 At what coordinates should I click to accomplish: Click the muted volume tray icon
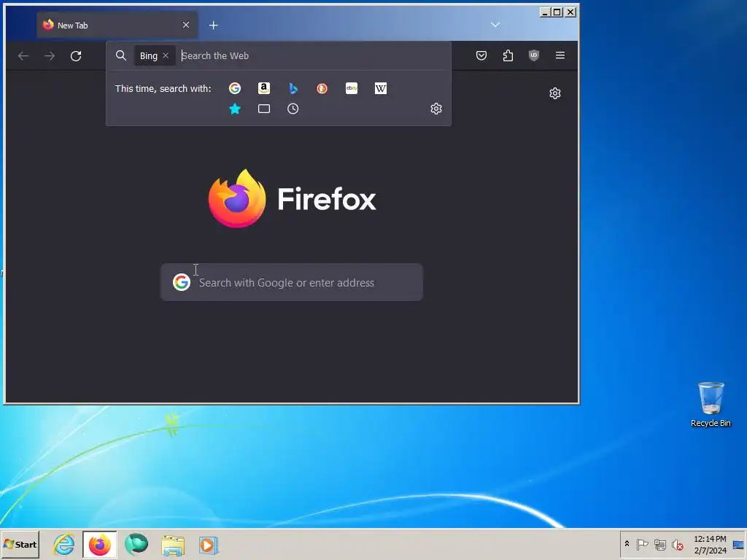pos(677,544)
